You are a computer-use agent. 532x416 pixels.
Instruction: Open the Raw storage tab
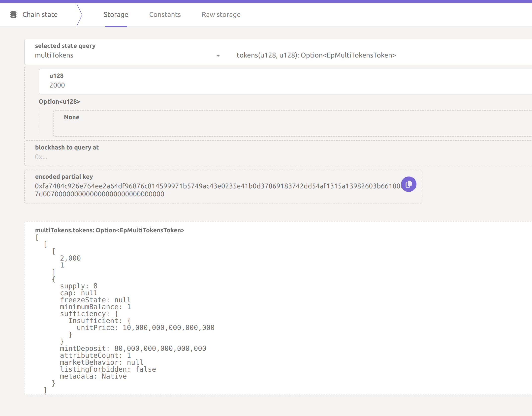221,15
